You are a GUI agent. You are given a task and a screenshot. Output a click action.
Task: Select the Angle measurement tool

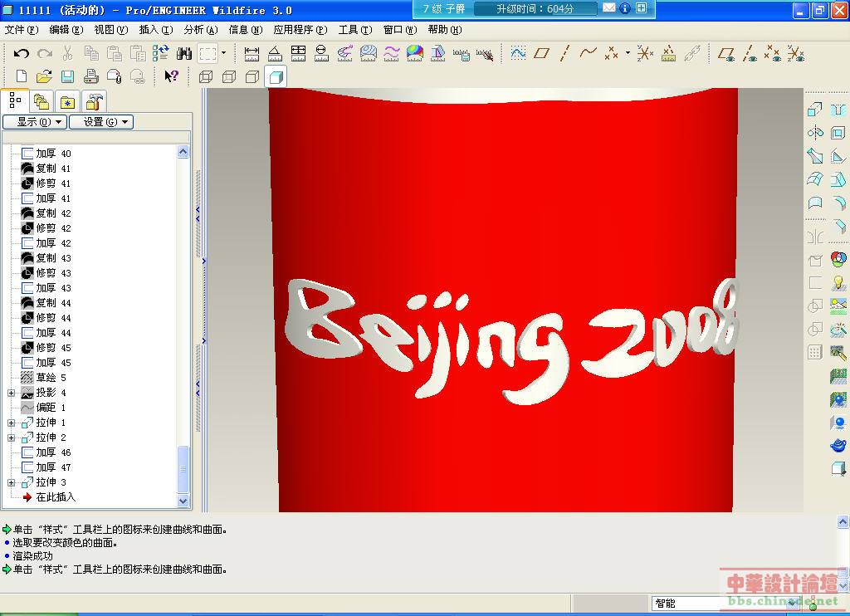click(x=275, y=53)
